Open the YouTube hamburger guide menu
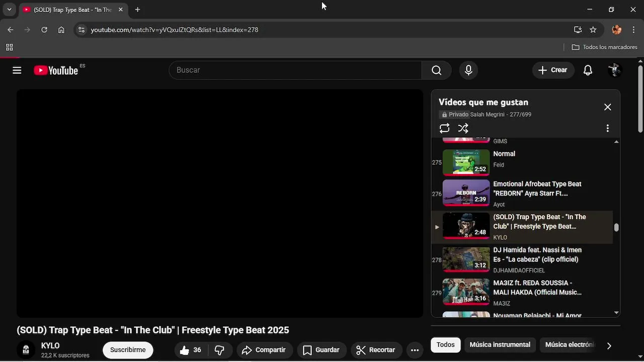This screenshot has width=644, height=362. [17, 70]
